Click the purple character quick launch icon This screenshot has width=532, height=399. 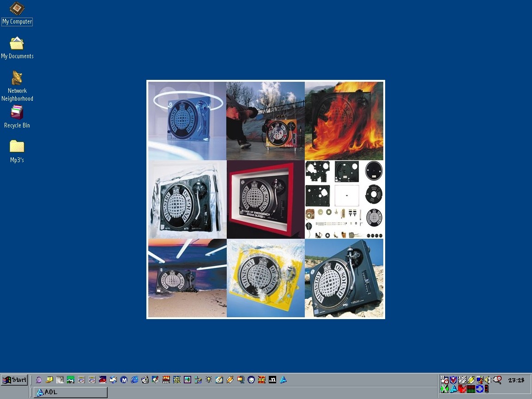click(x=39, y=380)
